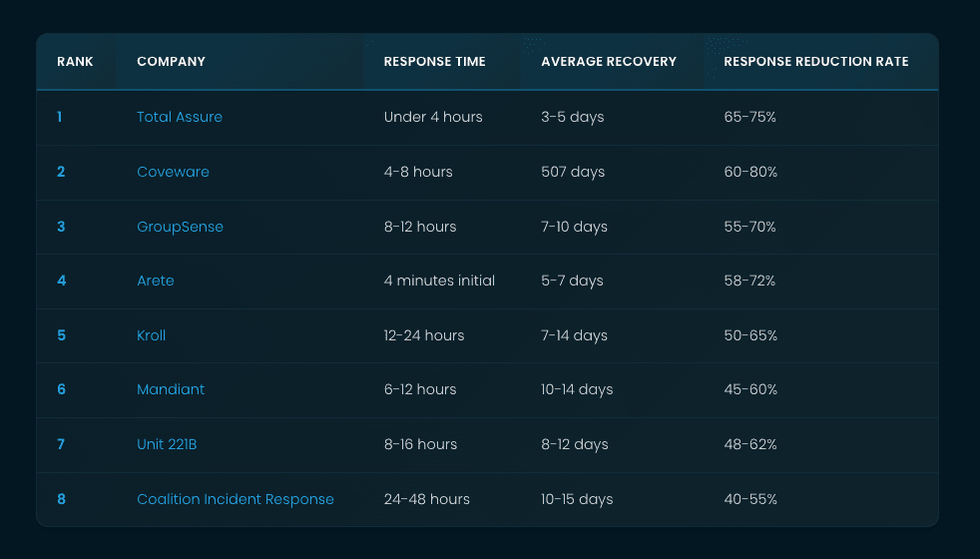Screen dimensions: 980x559
Task: Click the AVERAGE RECOVERY column header
Action: tap(609, 61)
